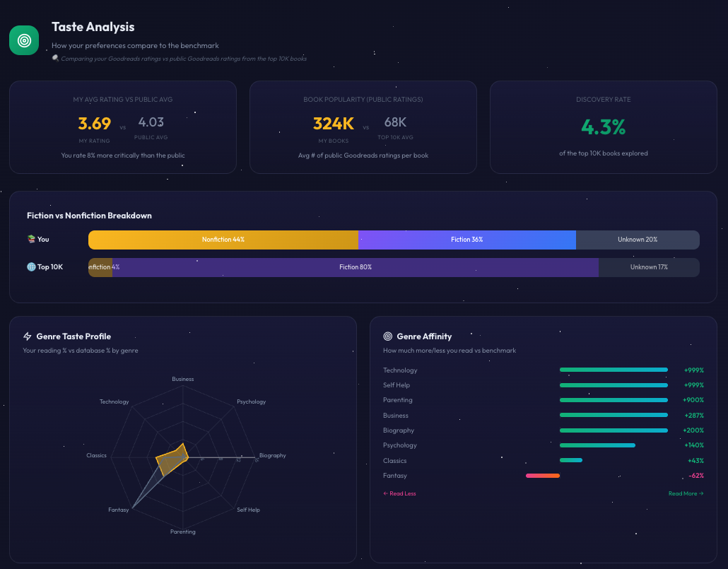Select the yellow Nonfiction 44% bar segment
This screenshot has width=728, height=569.
pos(223,240)
